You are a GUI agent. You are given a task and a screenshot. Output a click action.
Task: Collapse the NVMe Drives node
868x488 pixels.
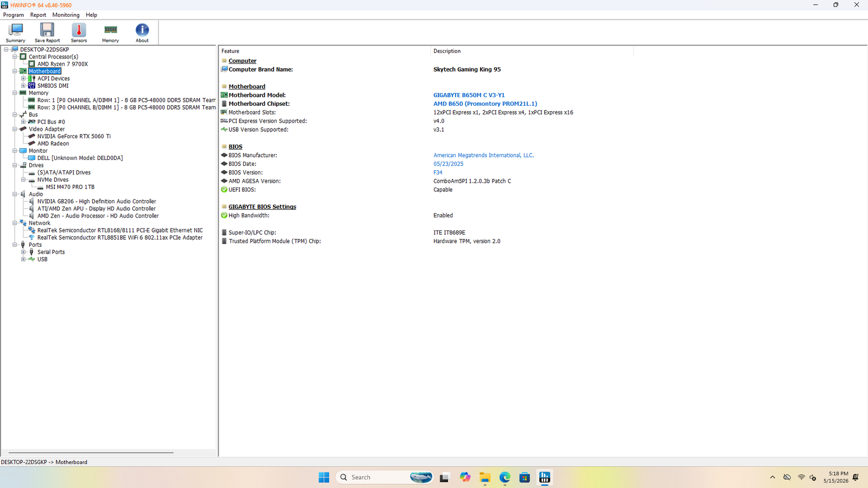pos(23,179)
